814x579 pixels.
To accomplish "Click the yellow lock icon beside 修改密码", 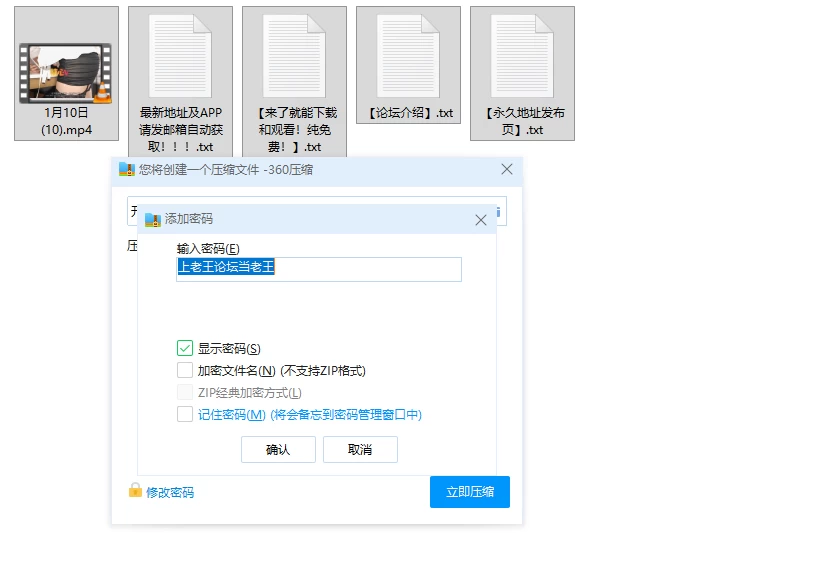I will (x=135, y=490).
